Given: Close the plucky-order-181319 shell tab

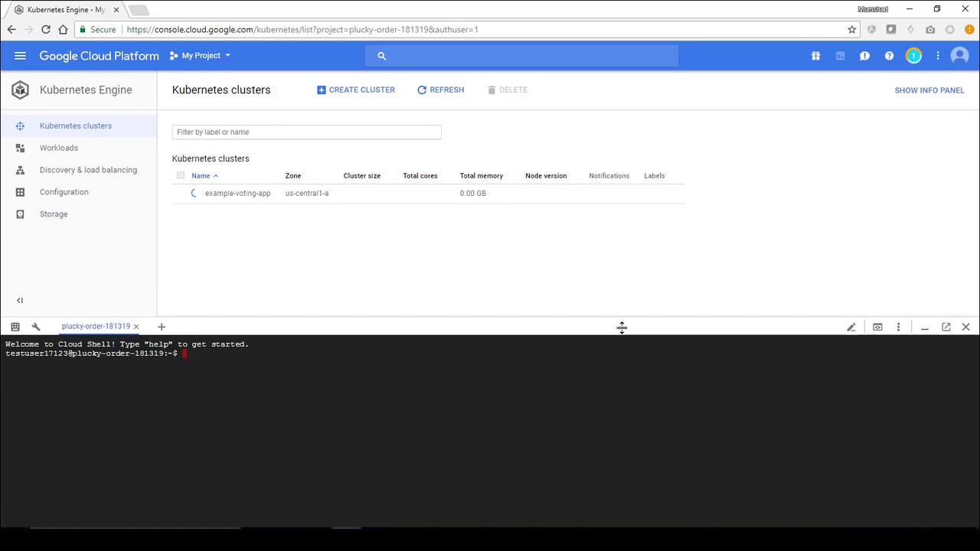Looking at the screenshot, I should point(136,327).
